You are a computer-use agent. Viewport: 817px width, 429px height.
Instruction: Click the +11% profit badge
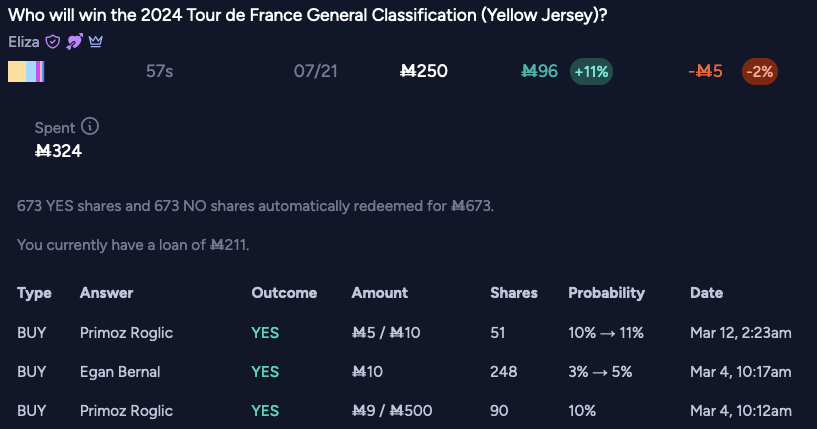[x=591, y=71]
